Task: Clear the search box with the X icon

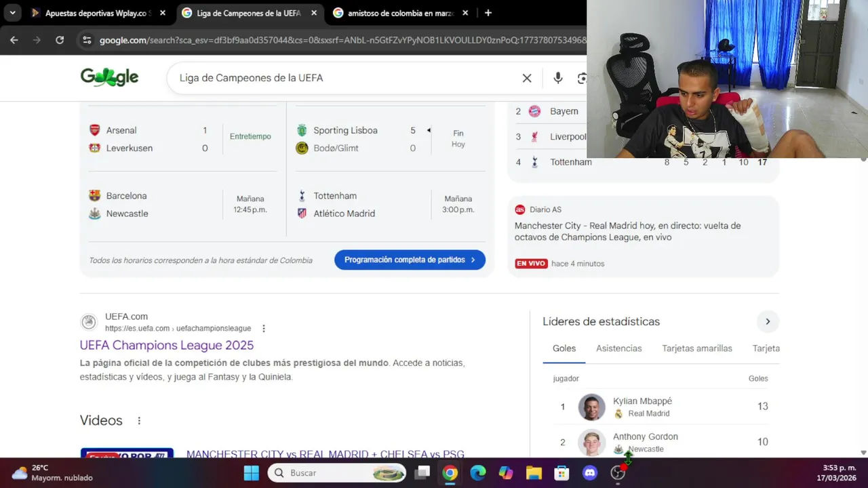Action: coord(527,78)
